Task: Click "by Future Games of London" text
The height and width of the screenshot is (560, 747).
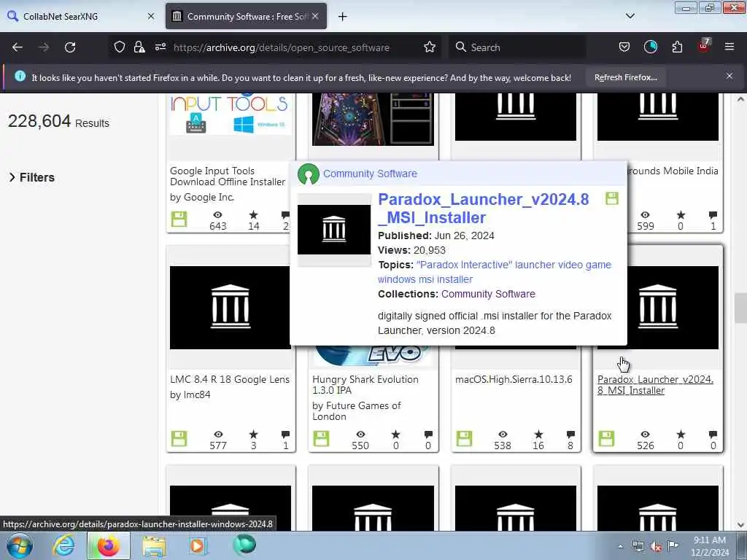Action: [356, 411]
